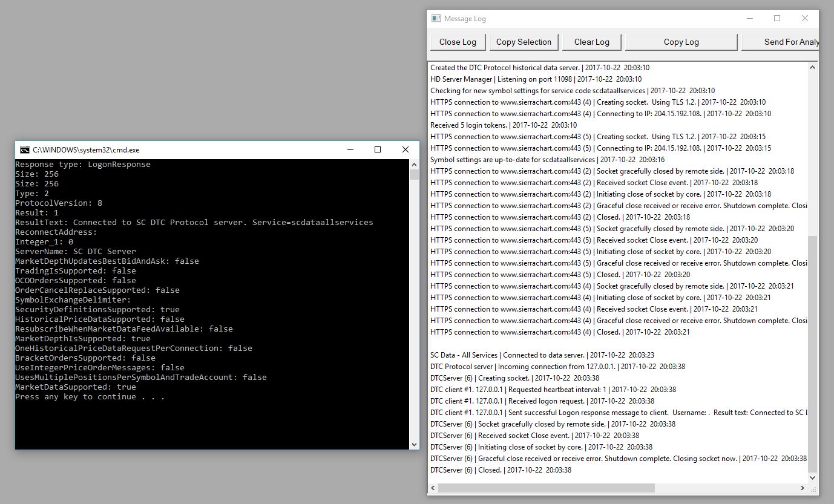Maximize the Message Log window
The width and height of the screenshot is (834, 504).
(x=777, y=19)
